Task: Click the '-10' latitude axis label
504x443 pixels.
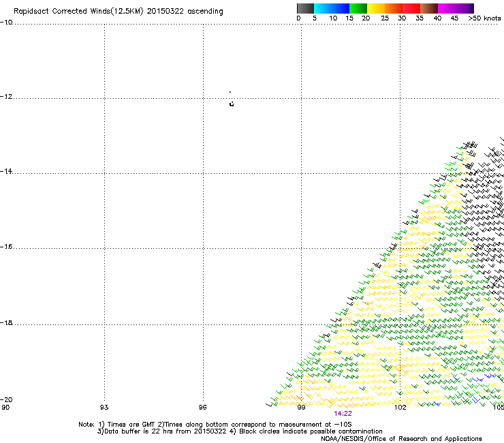Action: (x=6, y=22)
